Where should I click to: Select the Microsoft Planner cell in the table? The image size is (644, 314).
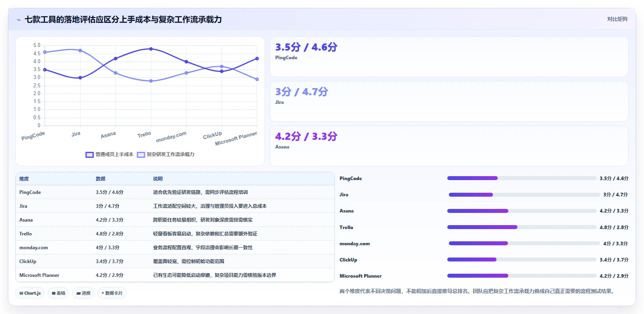tap(39, 275)
